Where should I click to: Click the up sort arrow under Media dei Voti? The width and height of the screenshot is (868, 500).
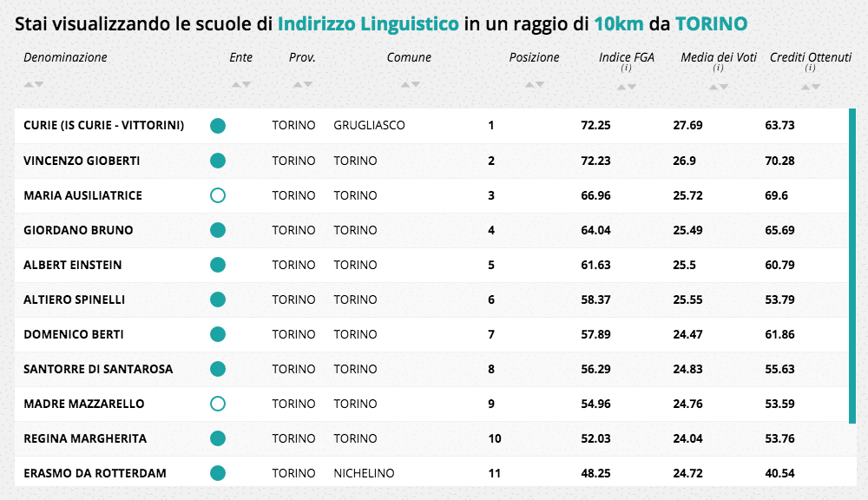point(713,87)
